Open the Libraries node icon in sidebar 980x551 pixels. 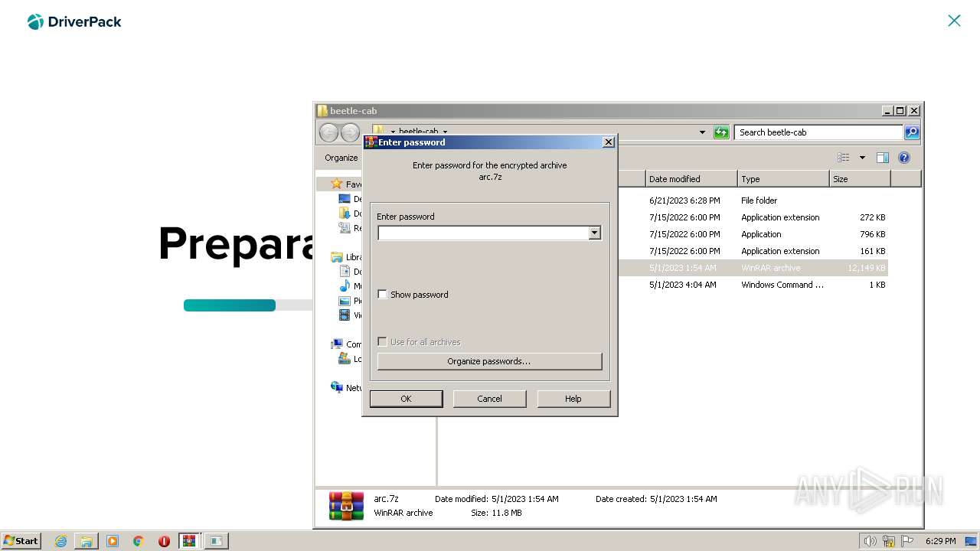coord(337,257)
